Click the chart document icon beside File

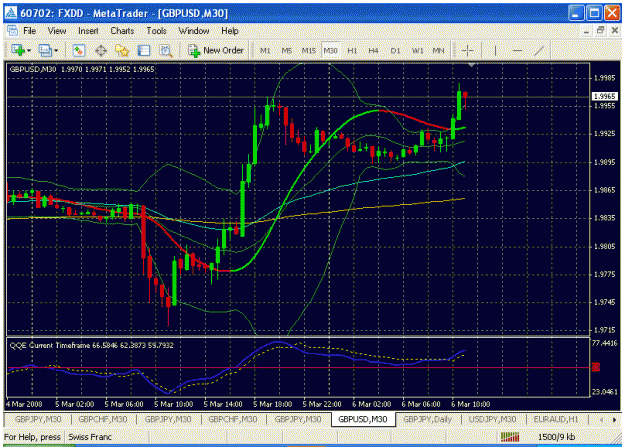pyautogui.click(x=12, y=31)
